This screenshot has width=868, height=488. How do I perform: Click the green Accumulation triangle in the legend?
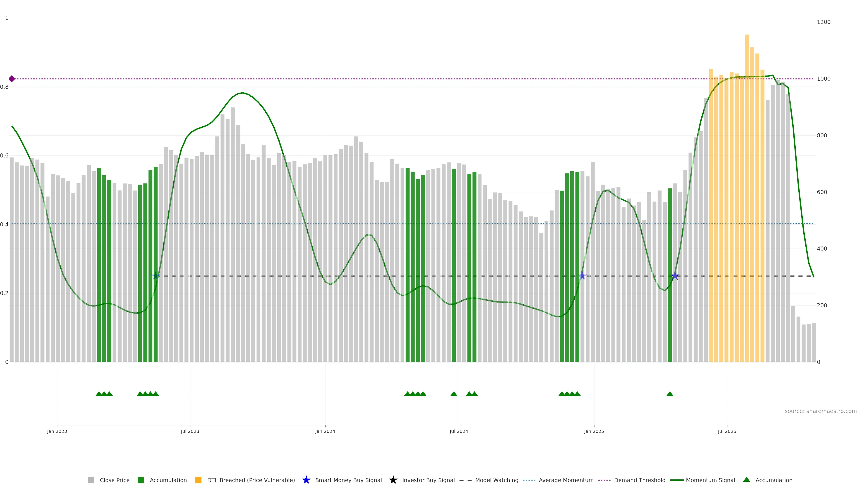[746, 480]
